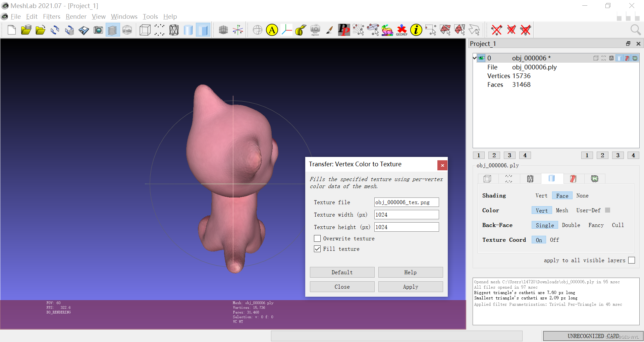Click the Texture height input field
644x342 pixels.
point(407,227)
